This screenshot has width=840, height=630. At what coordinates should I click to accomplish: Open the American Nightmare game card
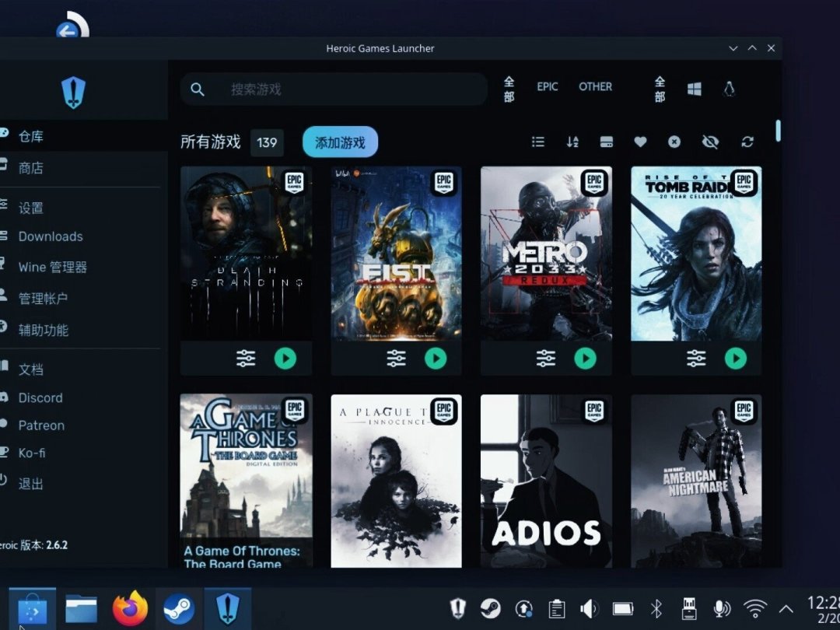696,481
